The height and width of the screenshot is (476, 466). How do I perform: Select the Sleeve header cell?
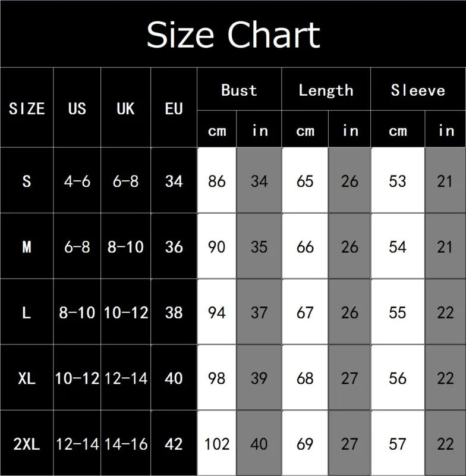418,90
